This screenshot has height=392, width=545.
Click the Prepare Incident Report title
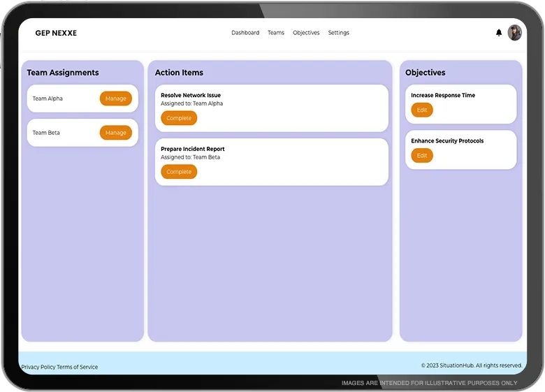point(193,149)
